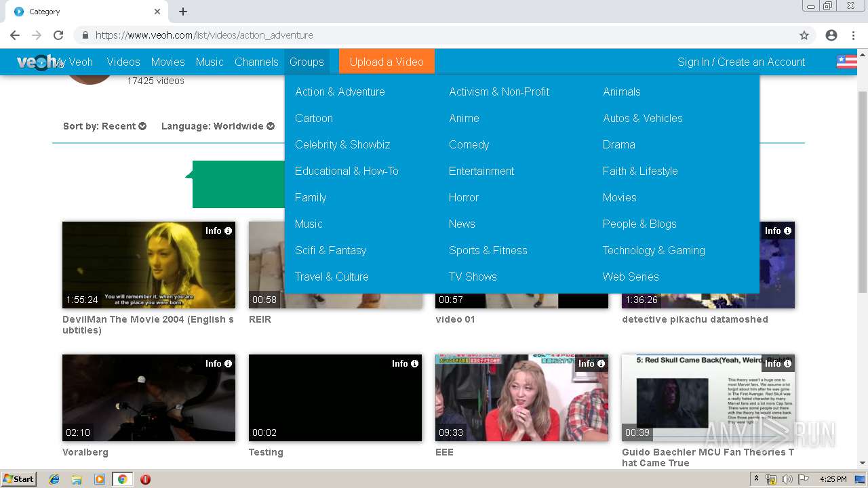Click the Windows Start button

[x=18, y=479]
